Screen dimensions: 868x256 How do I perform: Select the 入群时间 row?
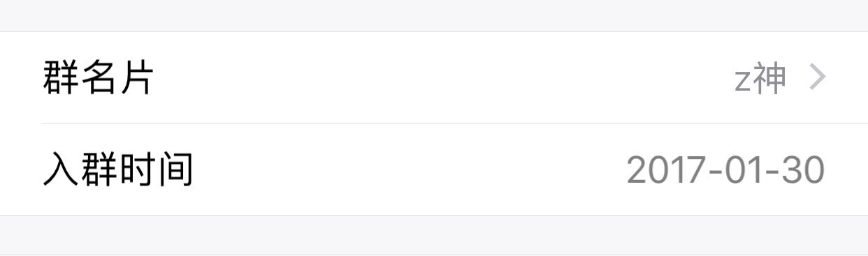click(434, 170)
